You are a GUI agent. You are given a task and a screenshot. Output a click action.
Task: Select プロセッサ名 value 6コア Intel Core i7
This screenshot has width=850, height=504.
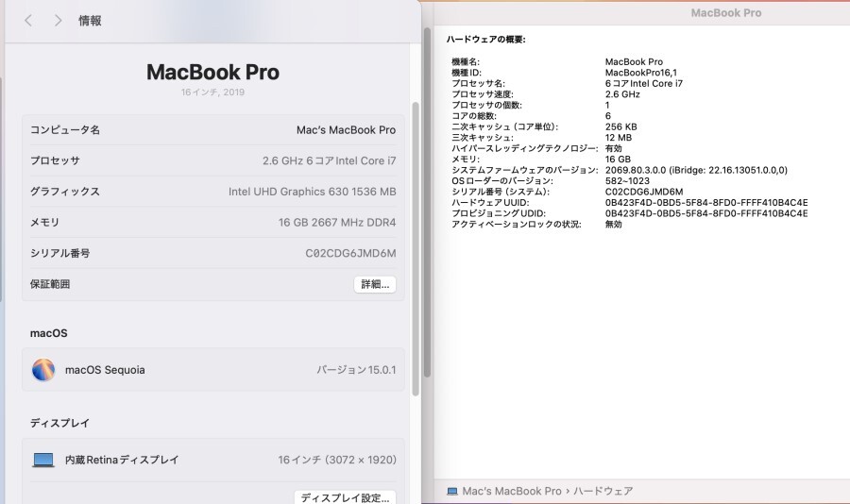pyautogui.click(x=644, y=83)
